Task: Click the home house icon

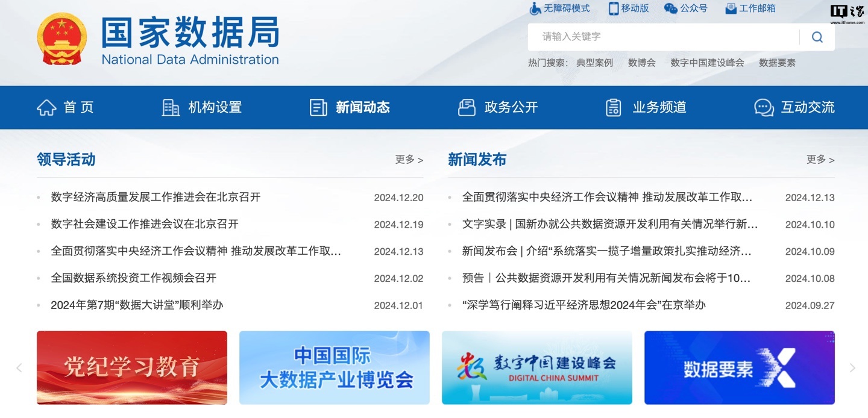Action: [x=46, y=107]
